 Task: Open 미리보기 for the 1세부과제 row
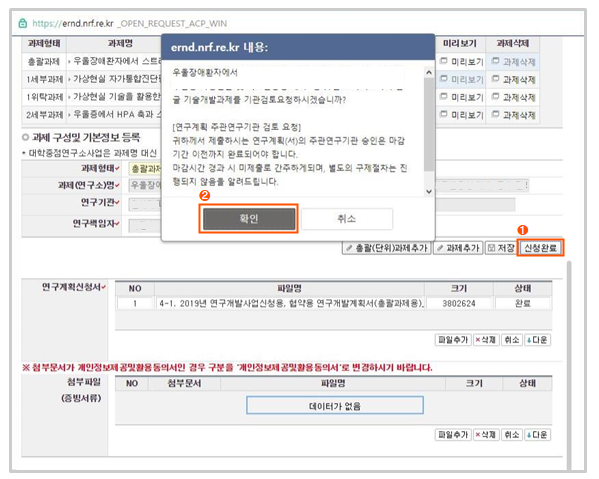[462, 79]
